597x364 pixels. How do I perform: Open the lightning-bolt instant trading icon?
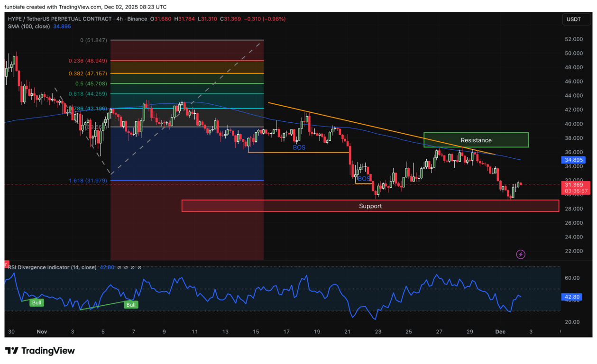click(521, 254)
